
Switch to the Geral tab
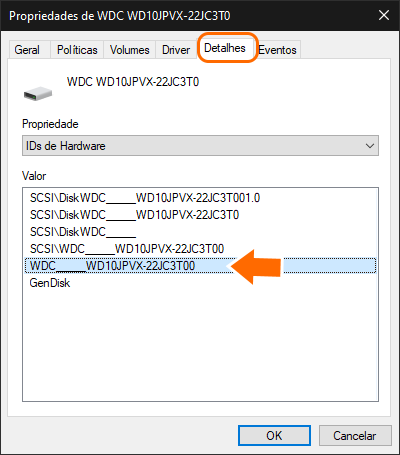[x=27, y=50]
